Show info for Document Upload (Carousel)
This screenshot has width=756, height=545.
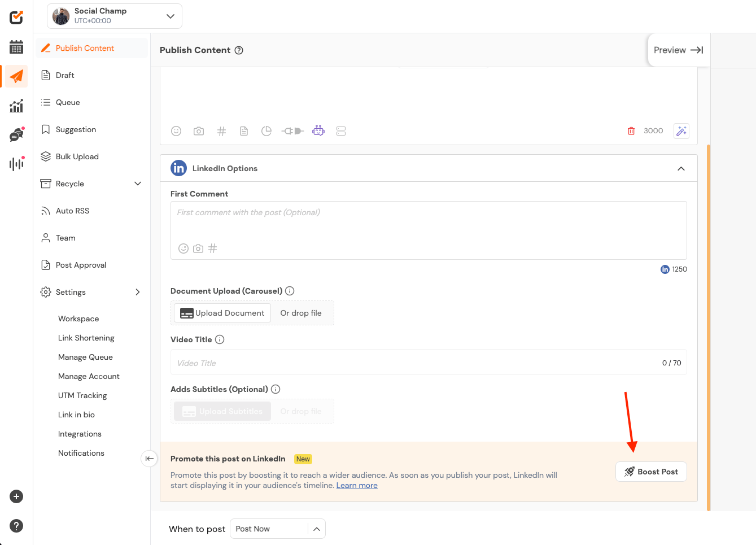(x=290, y=291)
